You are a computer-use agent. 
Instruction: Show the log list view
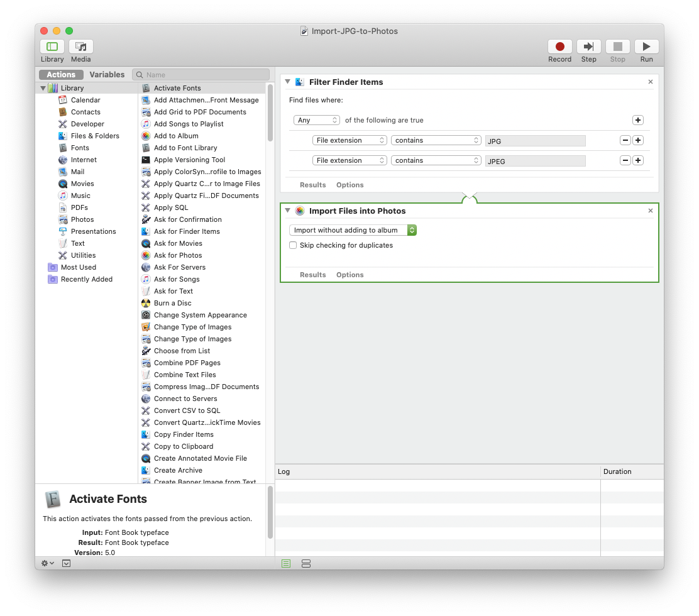[286, 564]
